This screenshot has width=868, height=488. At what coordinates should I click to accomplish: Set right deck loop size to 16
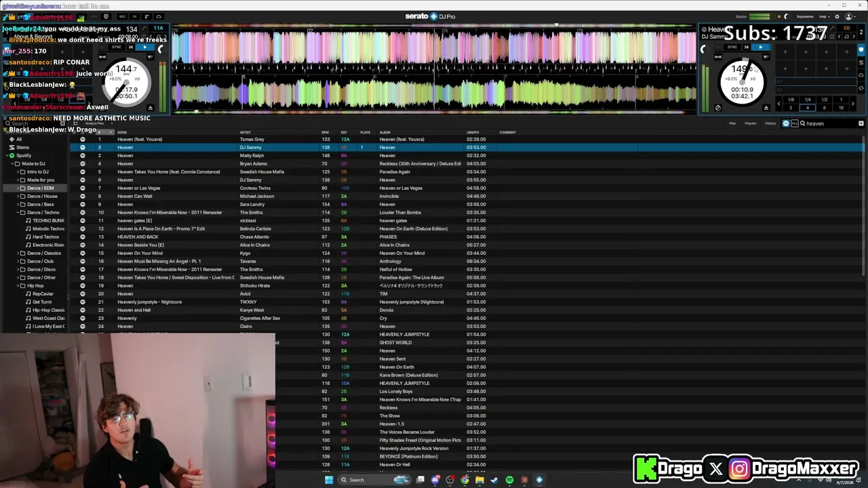(x=841, y=107)
